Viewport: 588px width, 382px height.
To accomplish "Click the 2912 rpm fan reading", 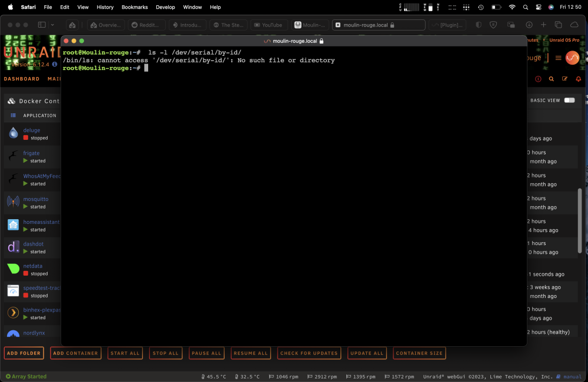I will coord(322,377).
